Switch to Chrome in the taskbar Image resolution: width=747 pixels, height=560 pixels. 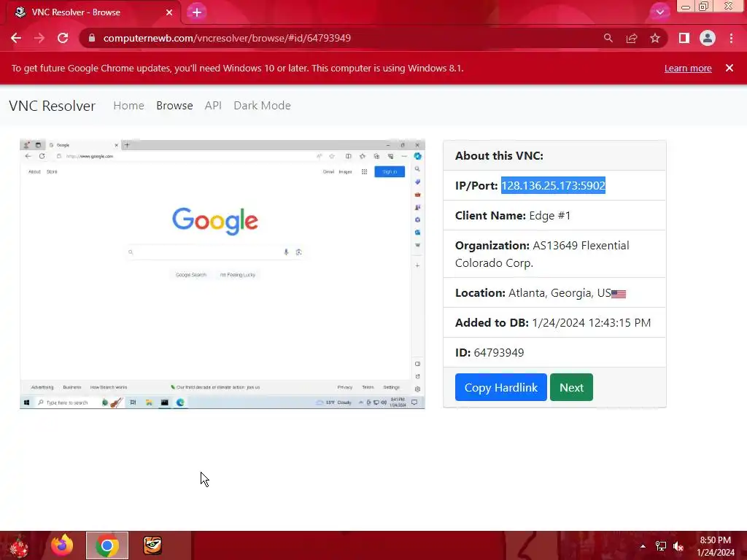click(x=107, y=545)
